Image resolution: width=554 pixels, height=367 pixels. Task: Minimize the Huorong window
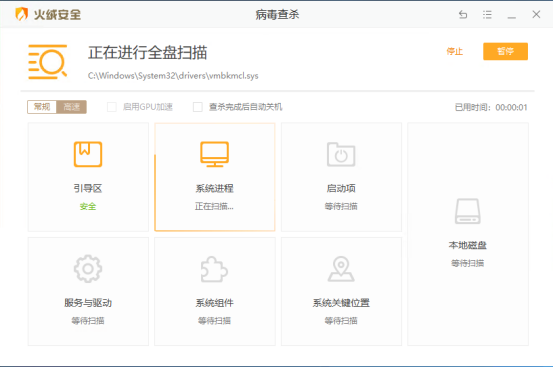tap(512, 17)
